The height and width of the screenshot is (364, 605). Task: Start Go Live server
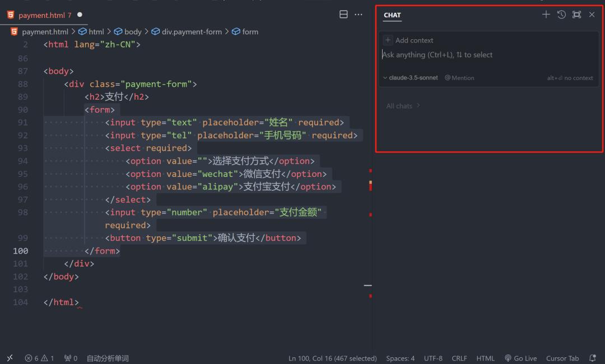point(520,358)
